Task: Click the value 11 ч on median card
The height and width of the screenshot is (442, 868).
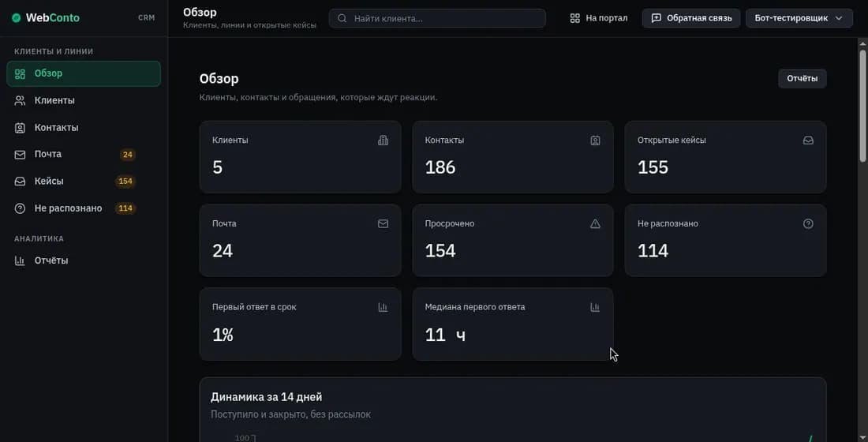Action: 445,335
